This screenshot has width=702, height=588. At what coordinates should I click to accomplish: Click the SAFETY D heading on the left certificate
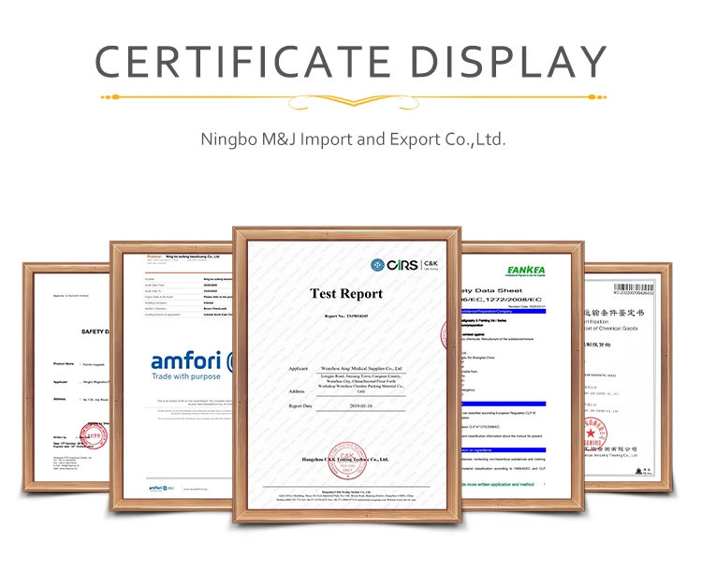pyautogui.click(x=95, y=331)
